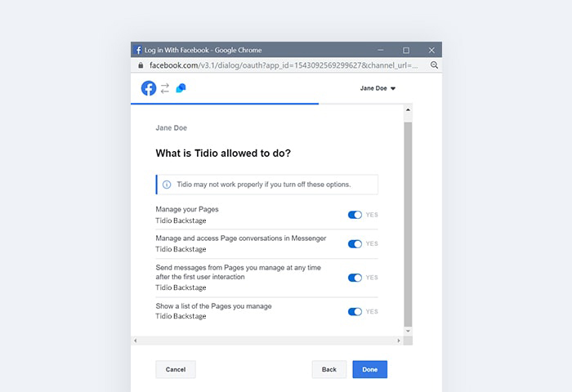
Task: Click the Facebook favicon in the title bar
Action: coord(138,50)
